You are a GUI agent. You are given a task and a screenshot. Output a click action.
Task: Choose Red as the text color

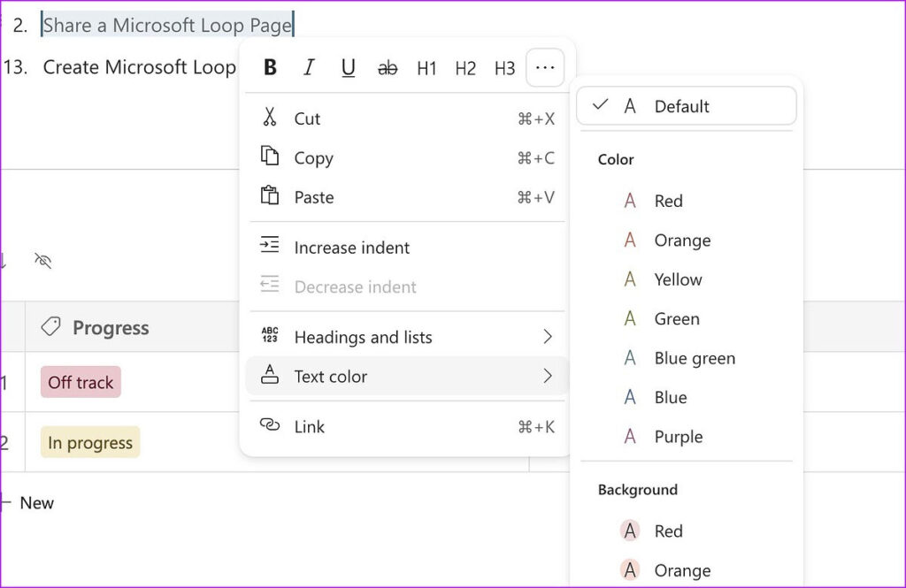point(669,201)
